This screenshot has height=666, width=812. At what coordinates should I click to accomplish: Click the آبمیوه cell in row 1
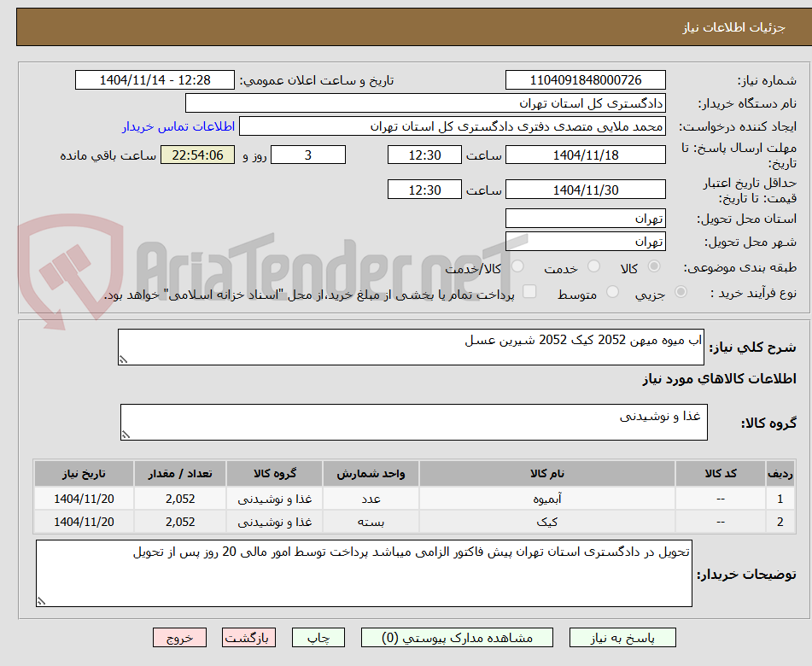pos(546,499)
